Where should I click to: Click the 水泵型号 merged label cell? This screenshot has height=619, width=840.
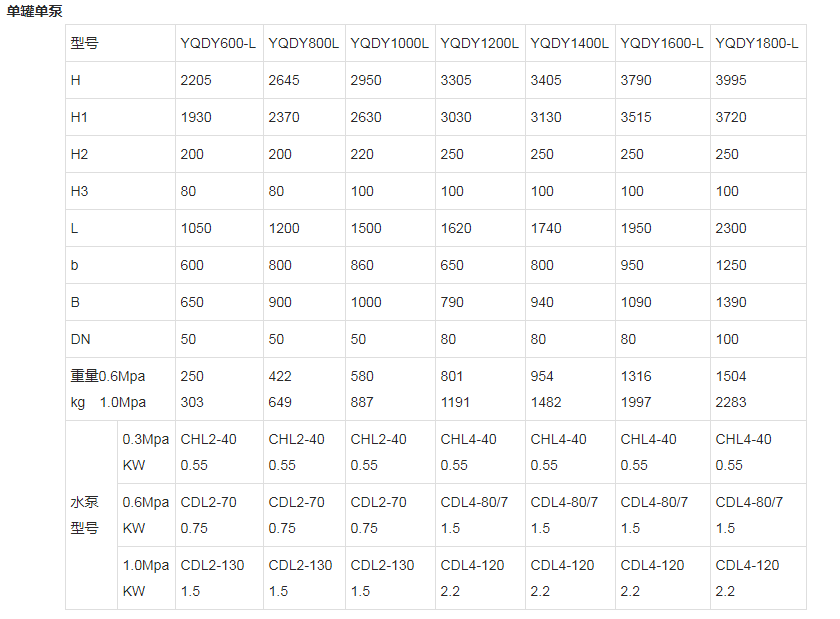point(92,515)
